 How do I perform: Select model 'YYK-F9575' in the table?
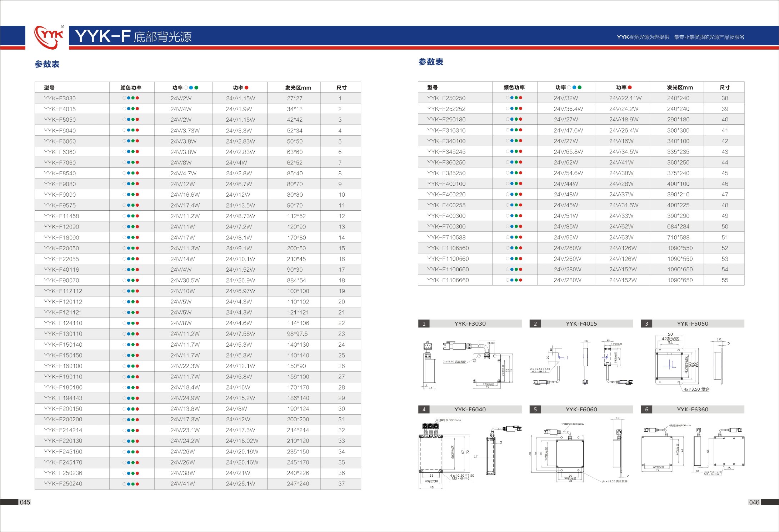coord(60,205)
